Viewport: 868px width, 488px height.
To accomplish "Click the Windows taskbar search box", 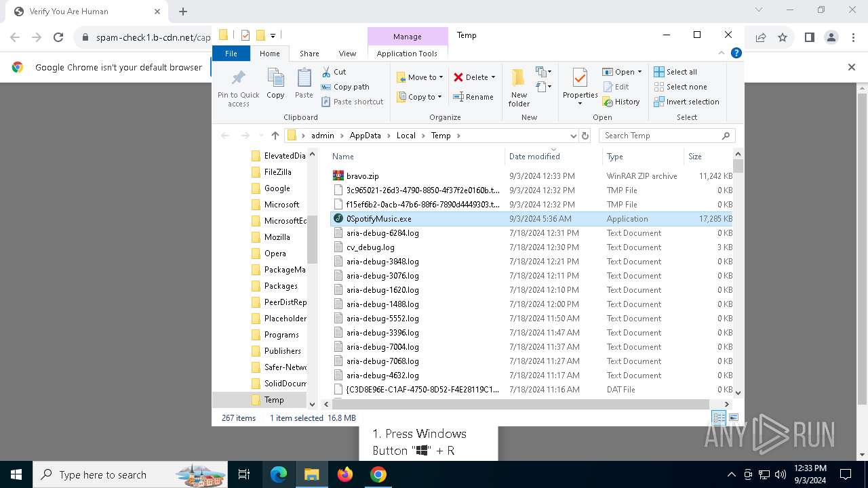I will (130, 474).
